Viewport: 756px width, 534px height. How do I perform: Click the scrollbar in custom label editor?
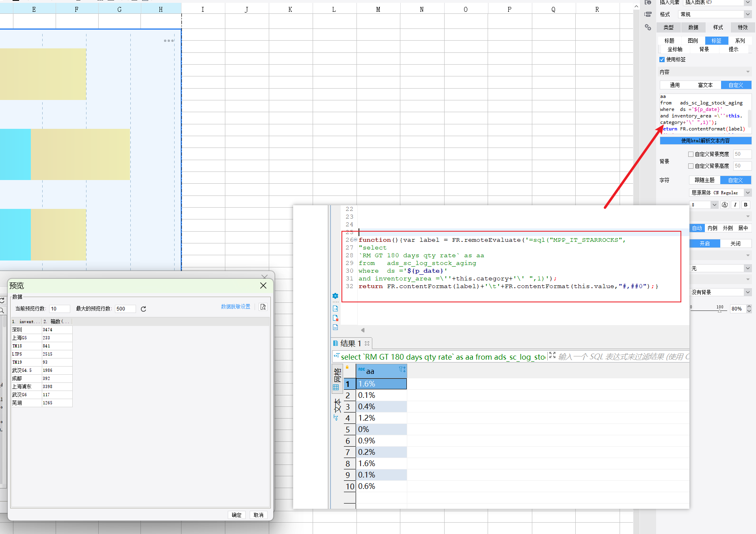[749, 118]
